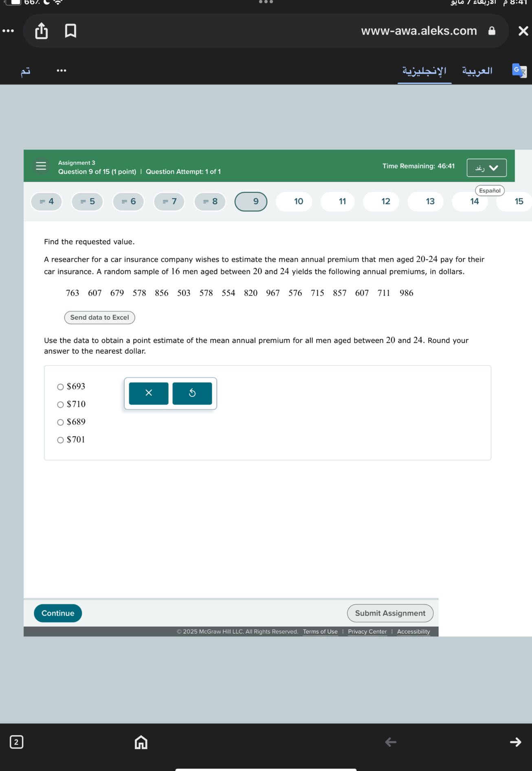Click the Continue button
532x771 pixels.
click(58, 613)
